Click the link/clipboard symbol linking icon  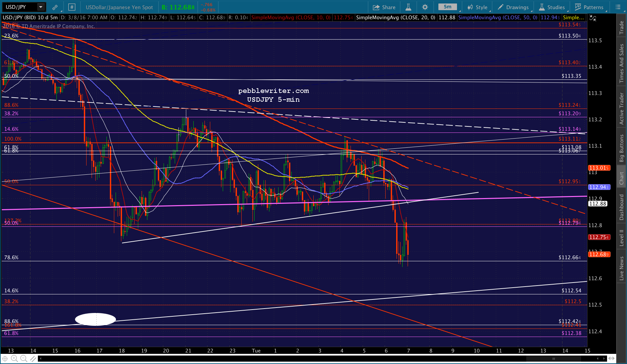[x=55, y=7]
